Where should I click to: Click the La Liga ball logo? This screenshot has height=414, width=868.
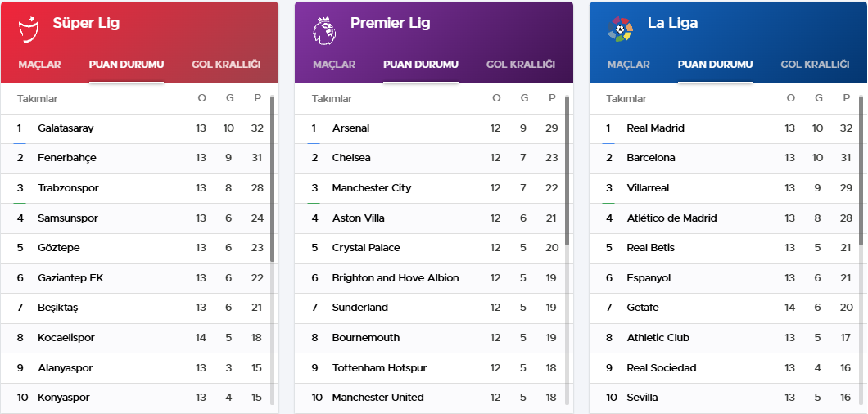(x=620, y=29)
